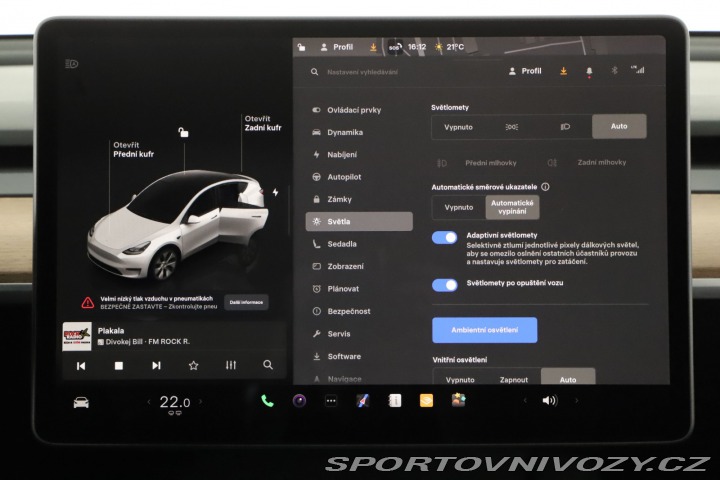Open Přední kufr via Otevřít label
The image size is (720, 480).
(134, 150)
